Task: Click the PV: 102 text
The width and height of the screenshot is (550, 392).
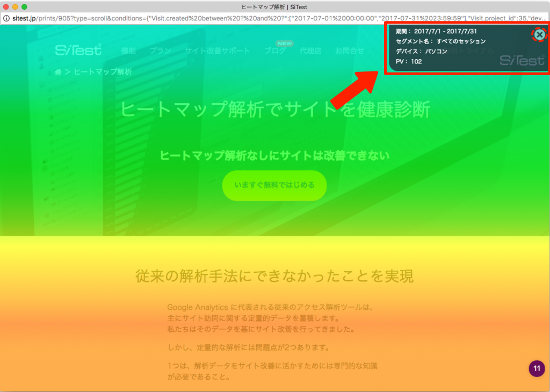Action: 409,61
